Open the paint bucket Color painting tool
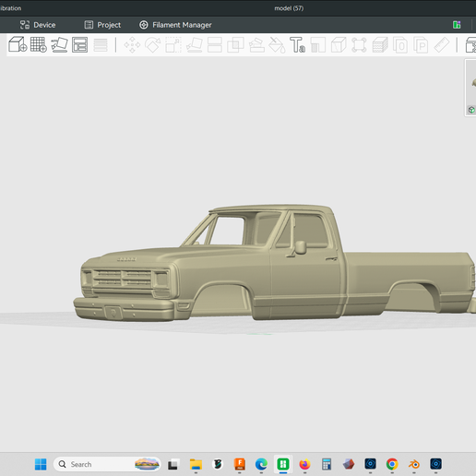 (x=277, y=45)
